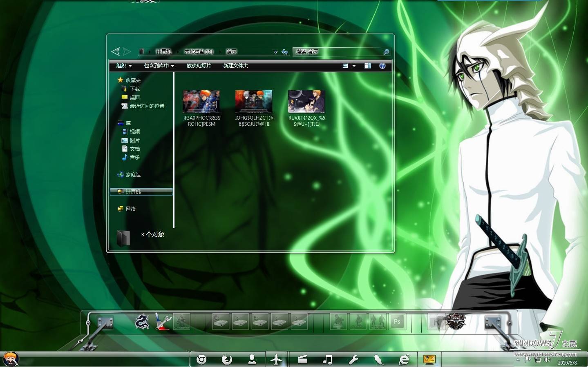Select the }F3A0PHOC}853S ROHC]PESM thumbnail

[x=201, y=101]
